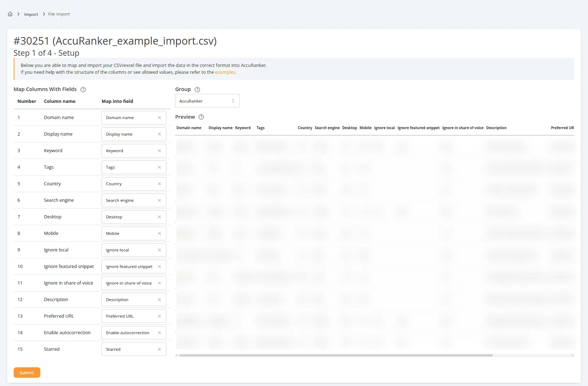Screen dimensions: 588x386
Task: Click the Tags preview column header
Action: tap(260, 128)
